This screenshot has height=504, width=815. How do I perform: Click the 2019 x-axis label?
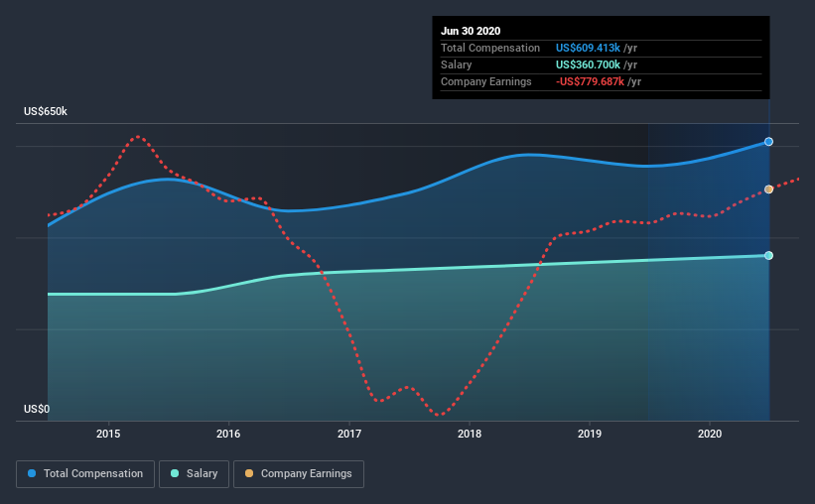[x=590, y=434]
